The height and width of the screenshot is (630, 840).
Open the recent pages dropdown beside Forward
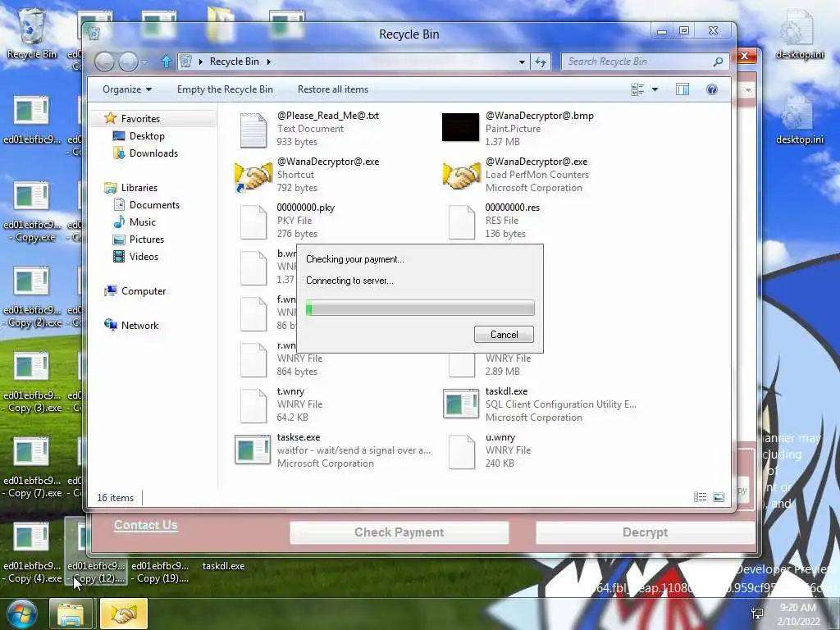point(144,62)
